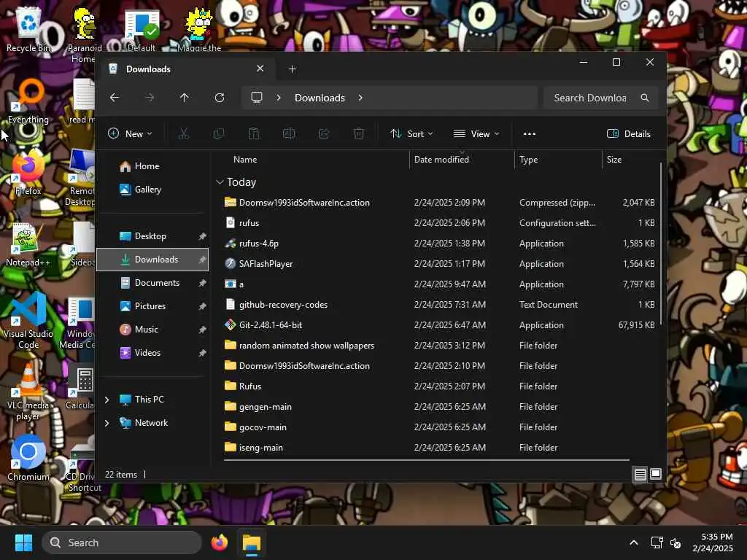Select the Firefox desktop shortcut
Viewport: 747px width, 560px height.
click(28, 172)
